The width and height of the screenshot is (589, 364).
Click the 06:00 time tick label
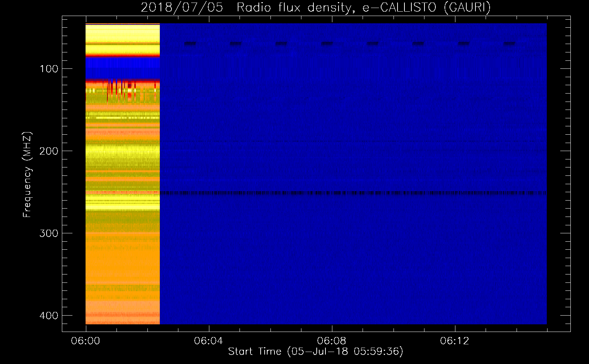[86, 341]
